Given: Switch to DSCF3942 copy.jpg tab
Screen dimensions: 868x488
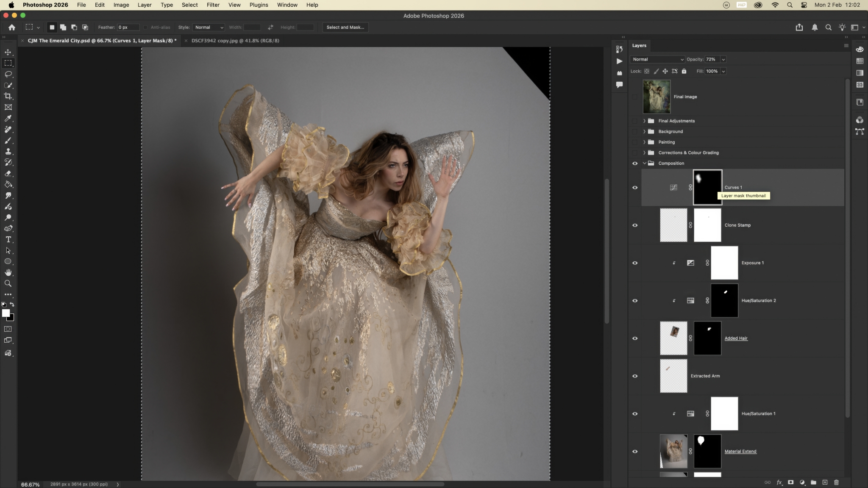Looking at the screenshot, I should pos(235,41).
